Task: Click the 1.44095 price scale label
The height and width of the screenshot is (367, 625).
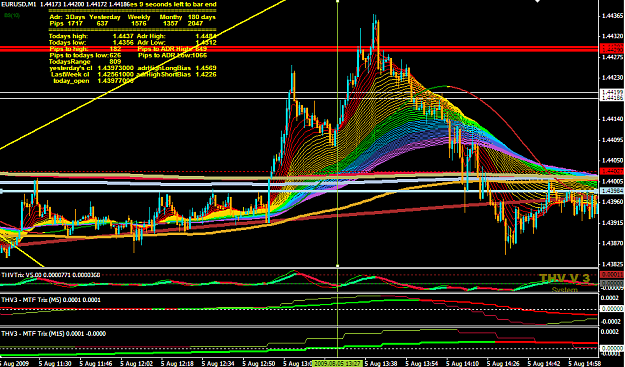Action: click(613, 139)
